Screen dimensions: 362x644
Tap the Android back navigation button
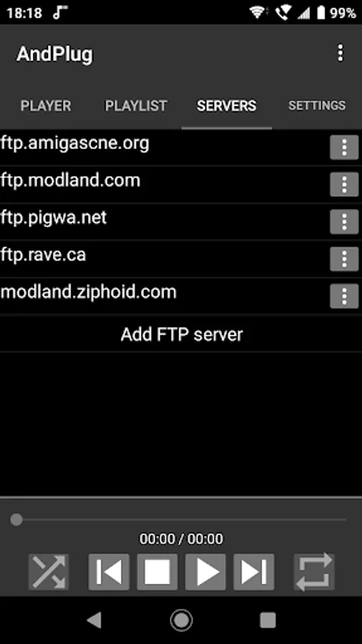(x=94, y=620)
